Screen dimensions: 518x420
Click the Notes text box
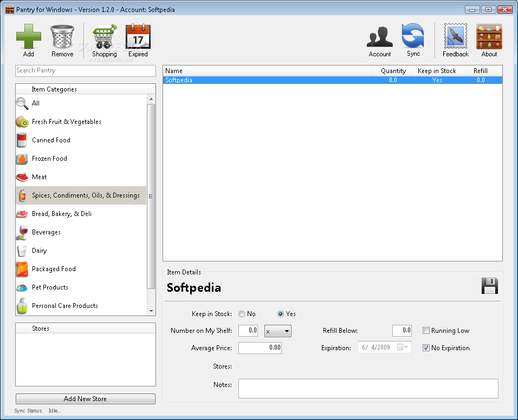point(368,388)
